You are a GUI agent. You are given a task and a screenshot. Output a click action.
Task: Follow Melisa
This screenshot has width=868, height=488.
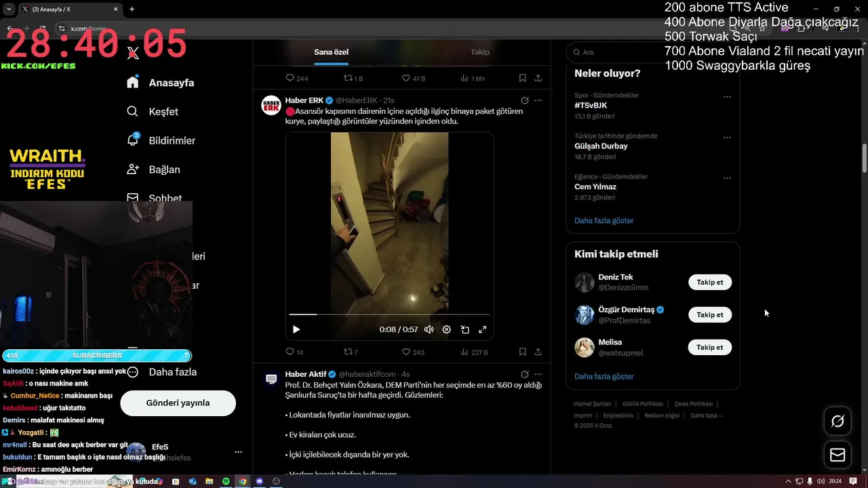pos(710,347)
